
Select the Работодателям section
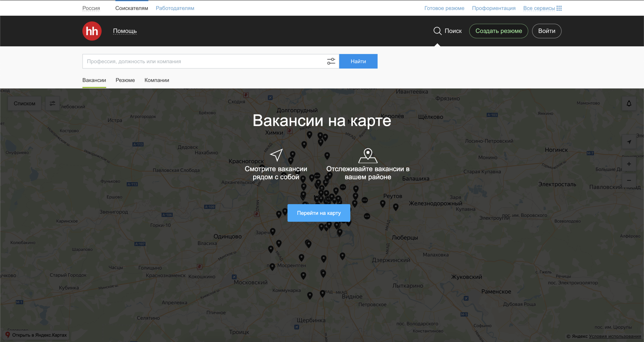tap(175, 8)
